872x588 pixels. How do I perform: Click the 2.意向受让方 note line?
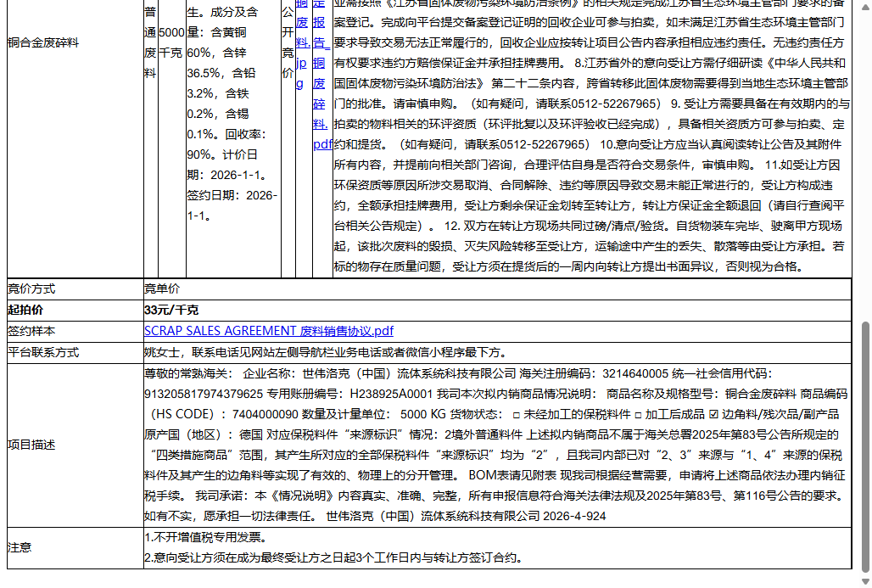pyautogui.click(x=335, y=557)
